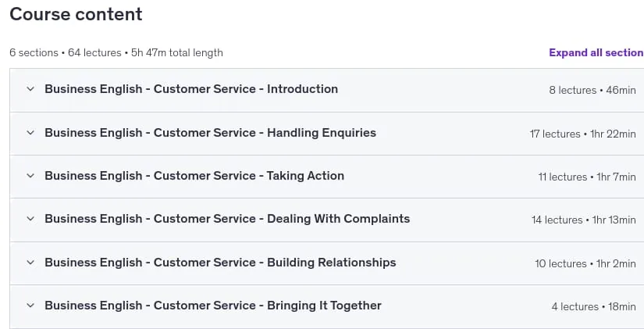Open Bringing It Together section title
This screenshot has width=644, height=329.
pos(213,306)
